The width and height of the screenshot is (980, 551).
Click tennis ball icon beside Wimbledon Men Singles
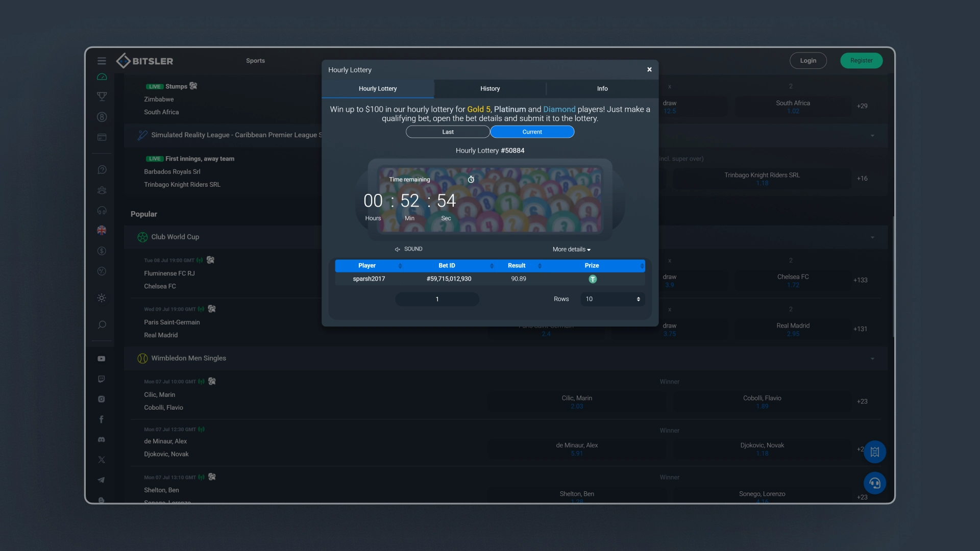tap(142, 359)
